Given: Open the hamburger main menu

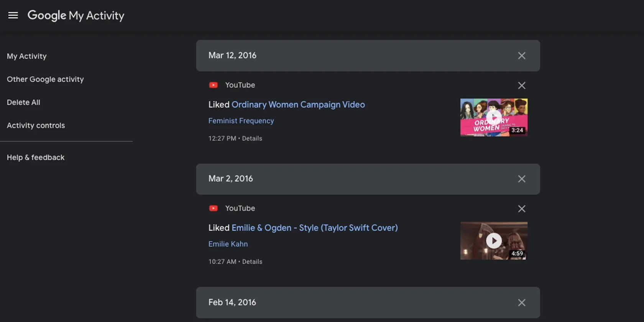Looking at the screenshot, I should pos(13,15).
